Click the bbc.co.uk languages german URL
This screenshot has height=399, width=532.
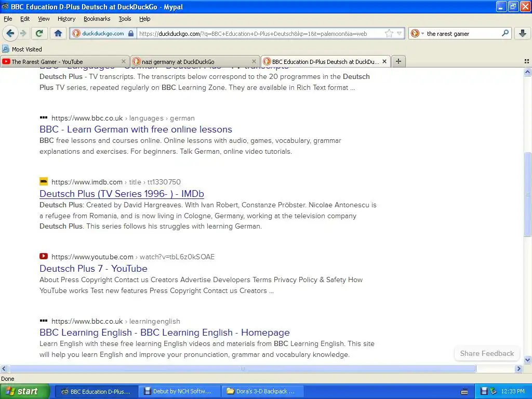123,118
